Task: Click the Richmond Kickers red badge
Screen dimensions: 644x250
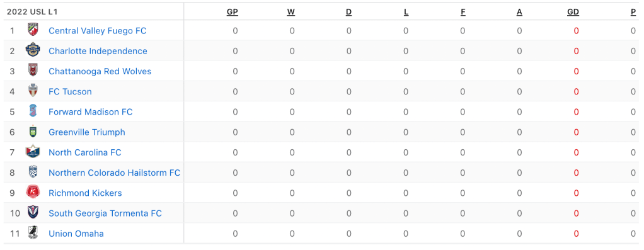Action: coord(33,193)
